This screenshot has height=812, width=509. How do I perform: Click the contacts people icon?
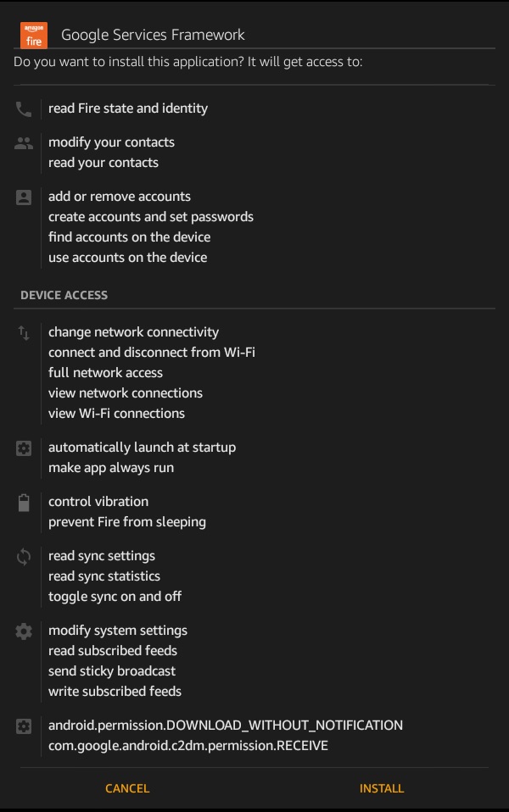(x=24, y=142)
